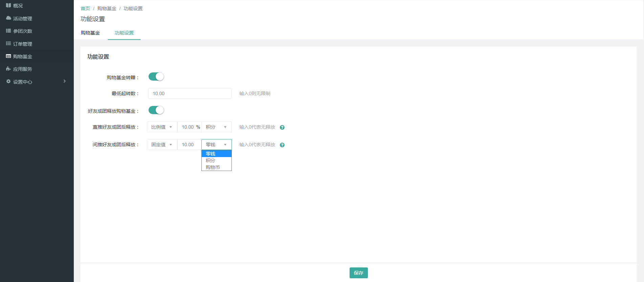Click the cloud icon beside 活动管理
This screenshot has height=282, width=644.
[x=8, y=18]
